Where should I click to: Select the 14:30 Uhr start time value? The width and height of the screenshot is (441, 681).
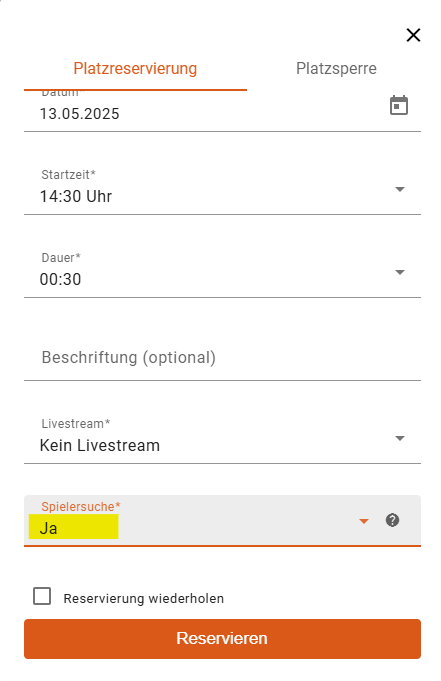point(76,197)
